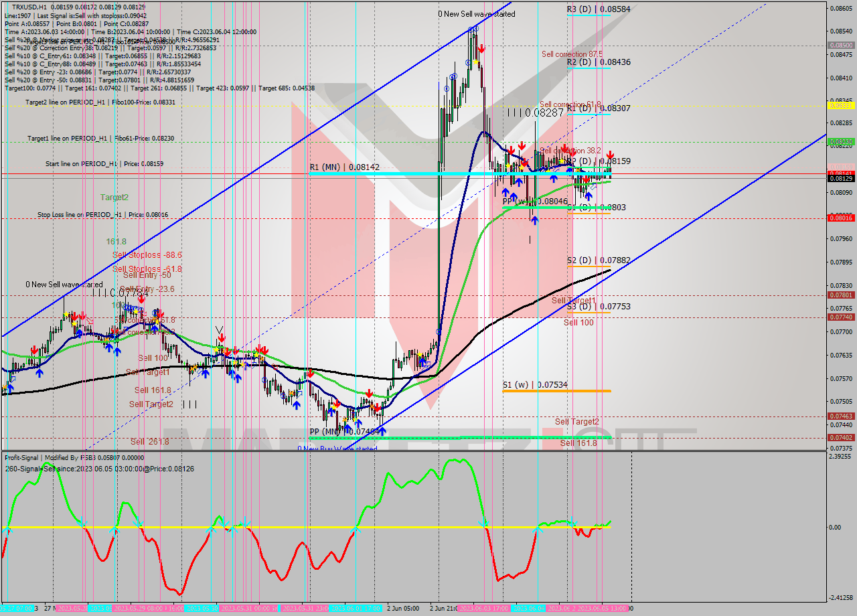Click the 0 New Sell wave started text
This screenshot has height=616, width=857.
tap(477, 13)
